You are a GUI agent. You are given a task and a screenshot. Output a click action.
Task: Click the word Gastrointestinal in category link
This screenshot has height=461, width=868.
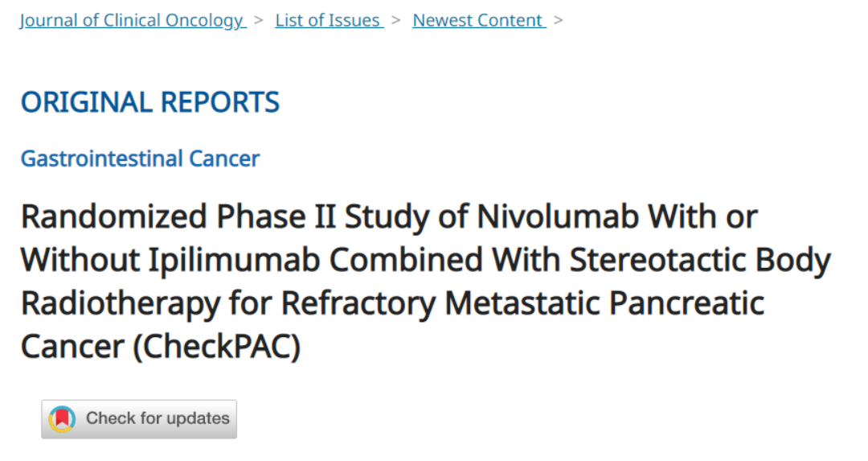coord(101,158)
